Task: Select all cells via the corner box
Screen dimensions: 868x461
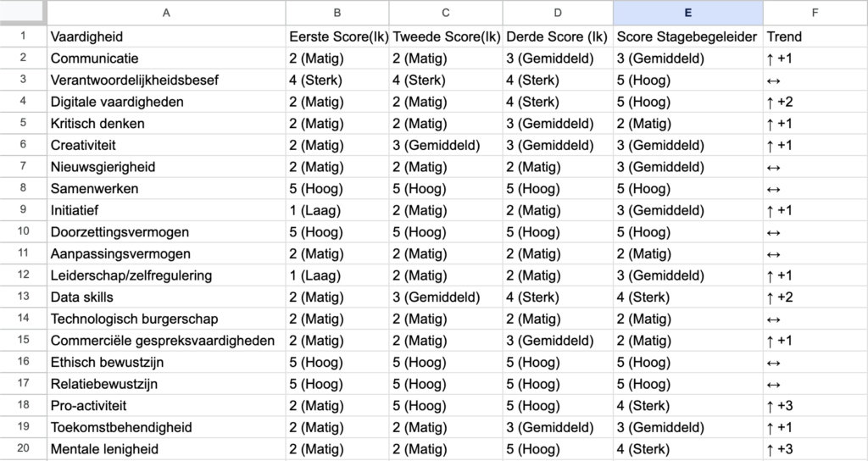Action: coord(23,12)
